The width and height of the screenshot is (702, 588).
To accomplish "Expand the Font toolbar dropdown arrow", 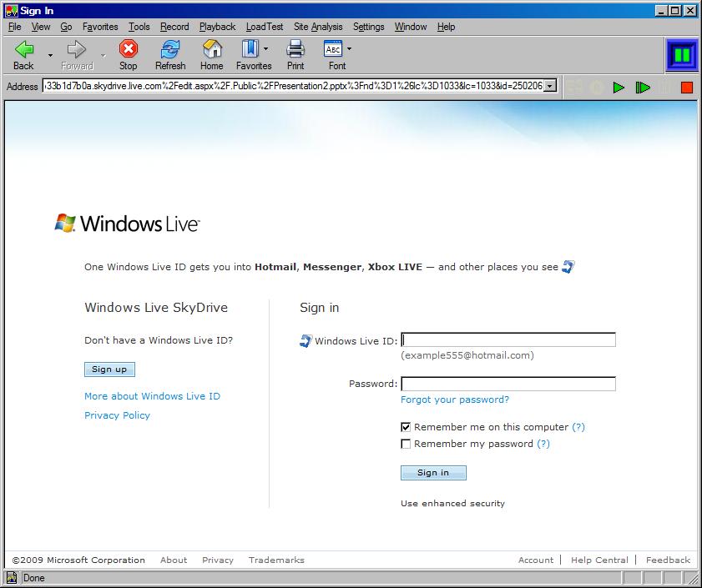I will click(x=349, y=48).
